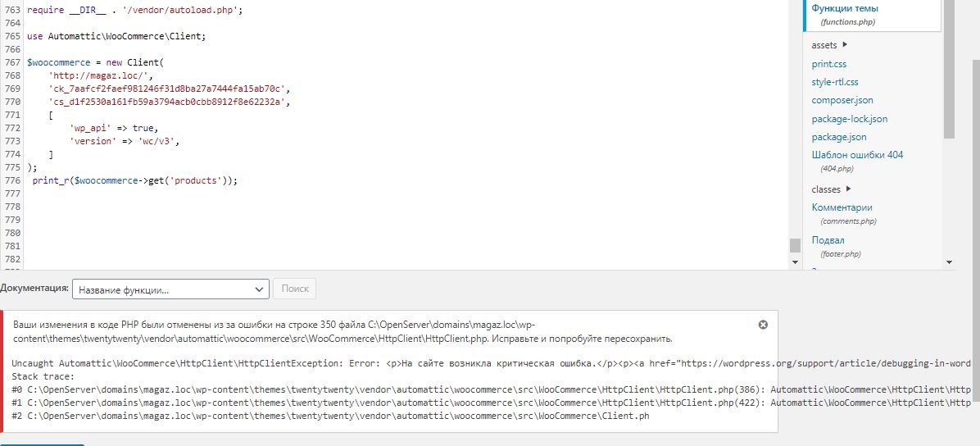Expand the assets folder arrow
The height and width of the screenshot is (446, 980).
click(x=845, y=45)
